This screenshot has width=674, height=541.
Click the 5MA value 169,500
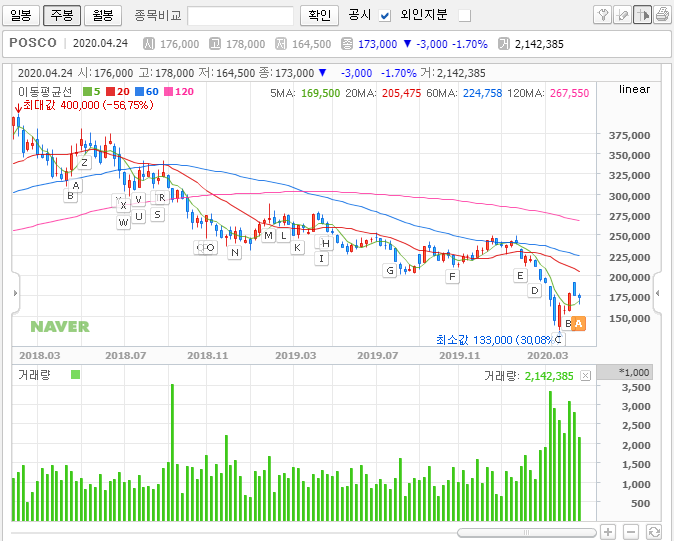click(x=320, y=93)
